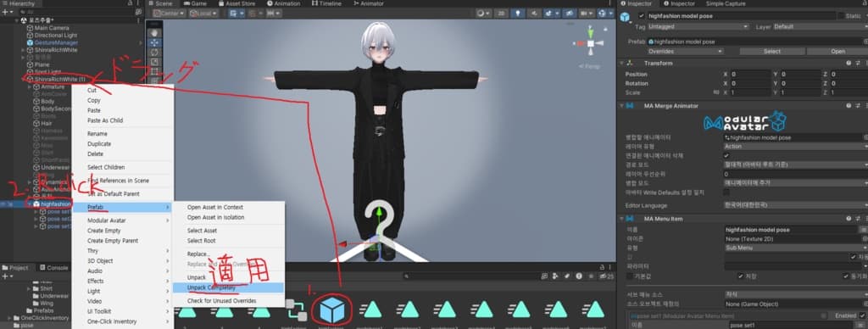Open the Layer Default dropdown

[x=821, y=26]
